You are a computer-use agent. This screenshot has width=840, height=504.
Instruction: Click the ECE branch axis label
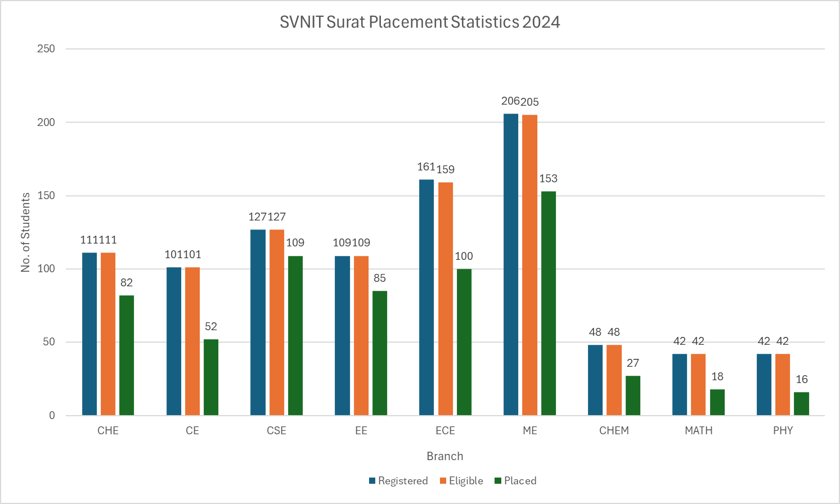pyautogui.click(x=445, y=430)
